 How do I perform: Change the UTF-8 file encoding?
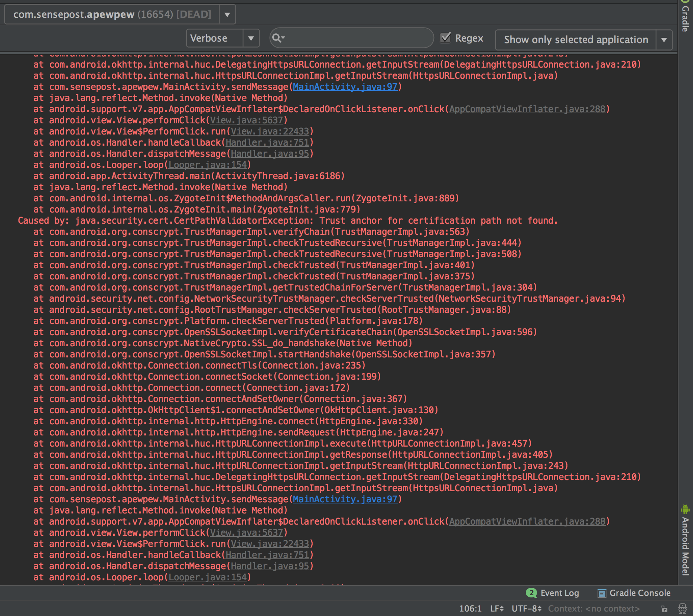[x=526, y=609]
